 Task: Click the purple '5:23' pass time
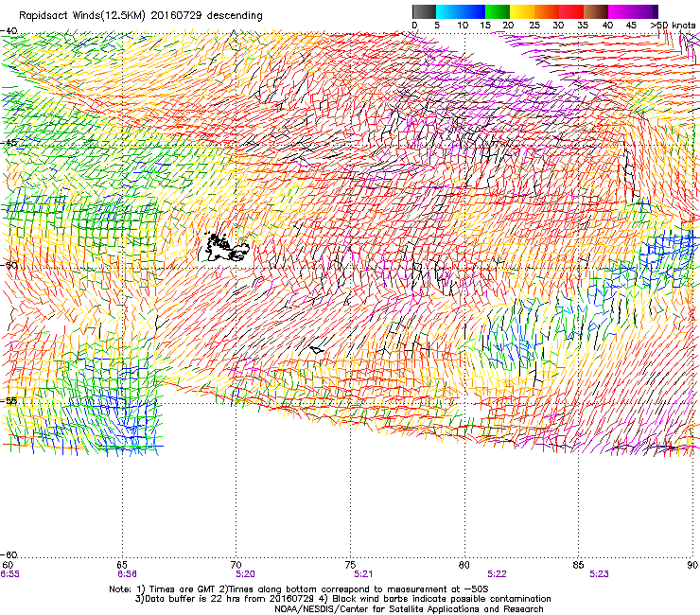pyautogui.click(x=599, y=574)
